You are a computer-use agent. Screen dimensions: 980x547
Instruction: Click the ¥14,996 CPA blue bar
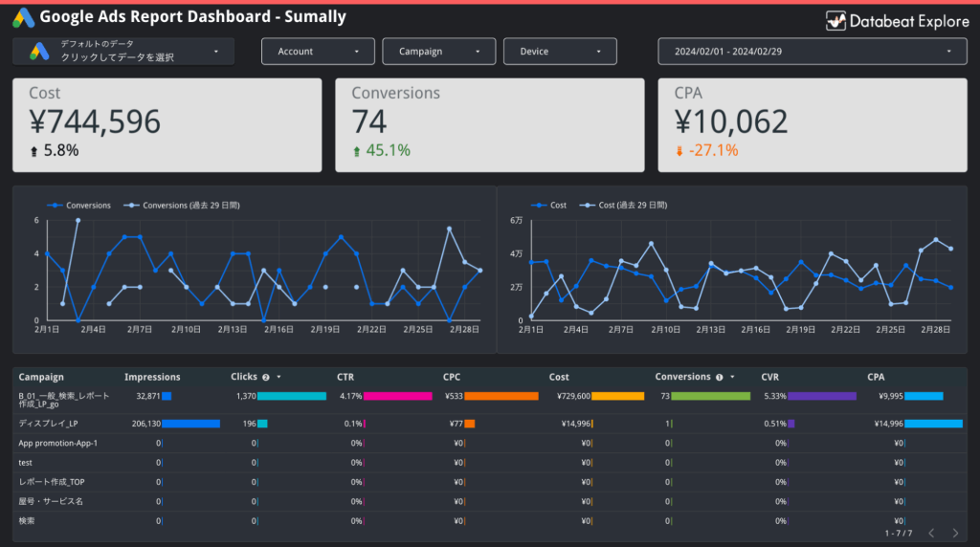click(934, 424)
